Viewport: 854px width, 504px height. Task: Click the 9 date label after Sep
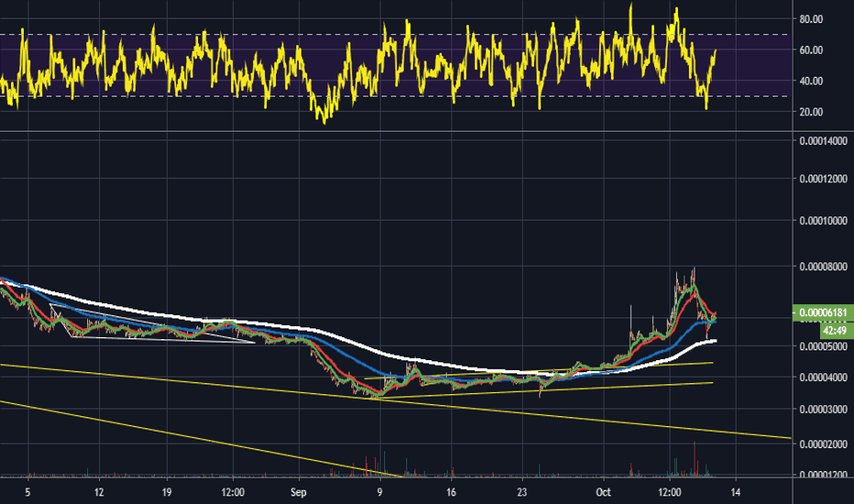click(379, 493)
